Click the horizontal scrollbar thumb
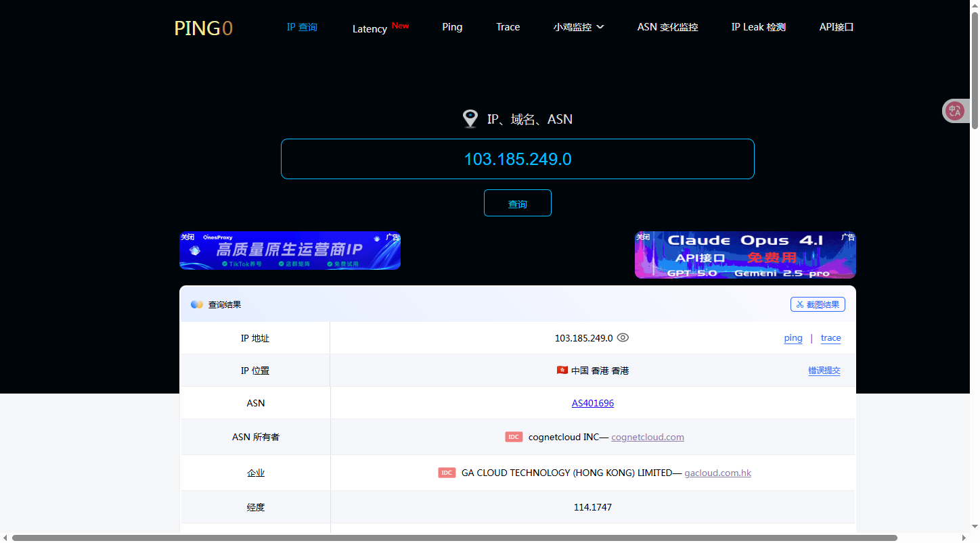980x543 pixels. click(455, 538)
